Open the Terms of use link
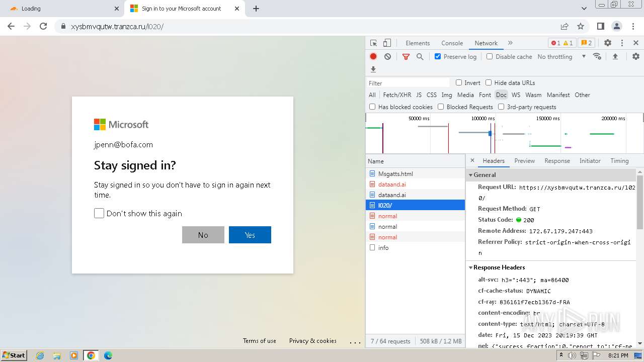This screenshot has height=362, width=644. pyautogui.click(x=260, y=341)
